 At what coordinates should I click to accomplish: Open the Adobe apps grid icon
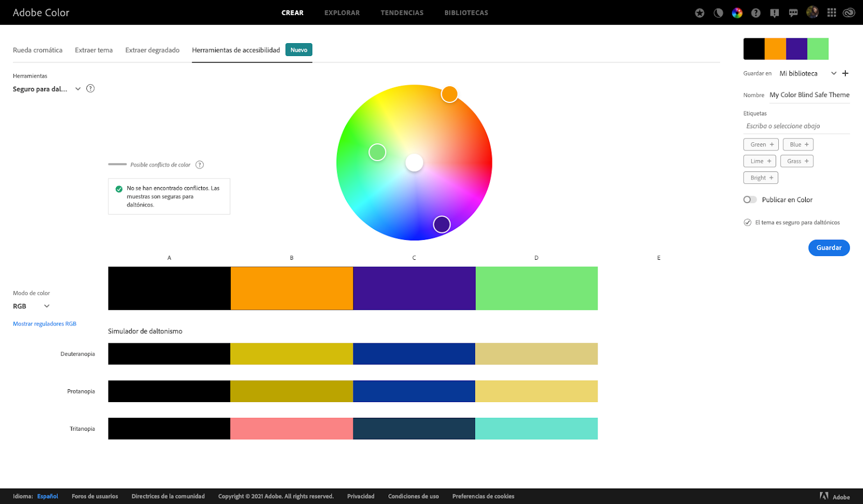[x=831, y=12]
